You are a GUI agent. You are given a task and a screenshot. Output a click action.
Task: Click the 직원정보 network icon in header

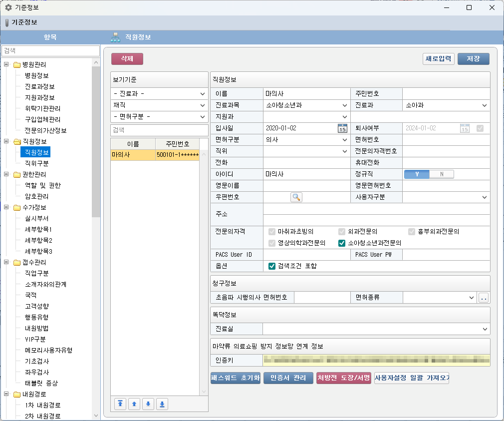click(116, 37)
